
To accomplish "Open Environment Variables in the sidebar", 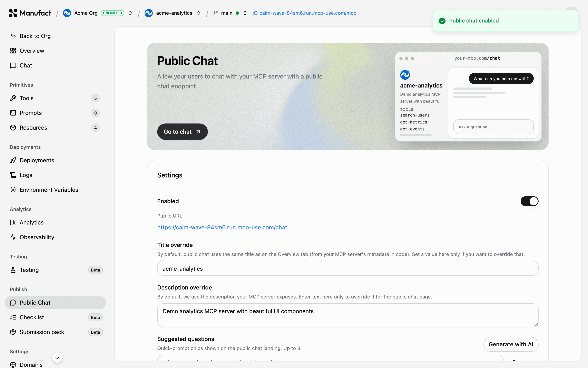I will click(55, 190).
